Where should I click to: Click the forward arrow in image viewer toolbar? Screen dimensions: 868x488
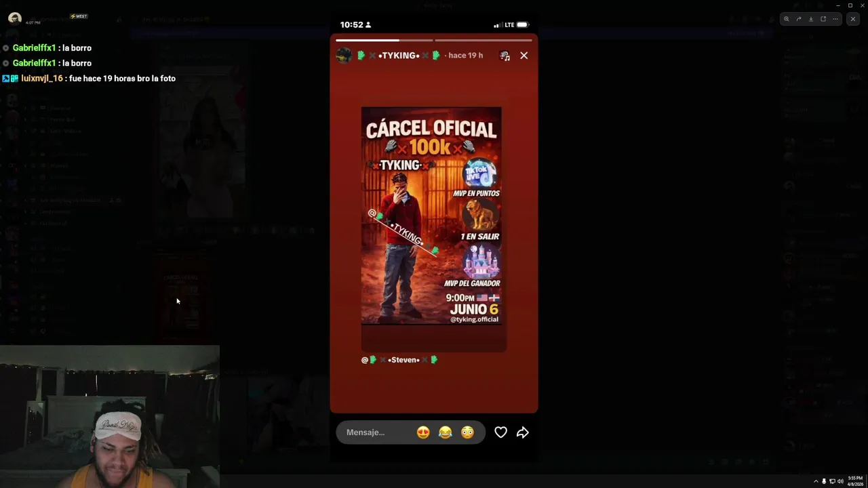[x=799, y=19]
